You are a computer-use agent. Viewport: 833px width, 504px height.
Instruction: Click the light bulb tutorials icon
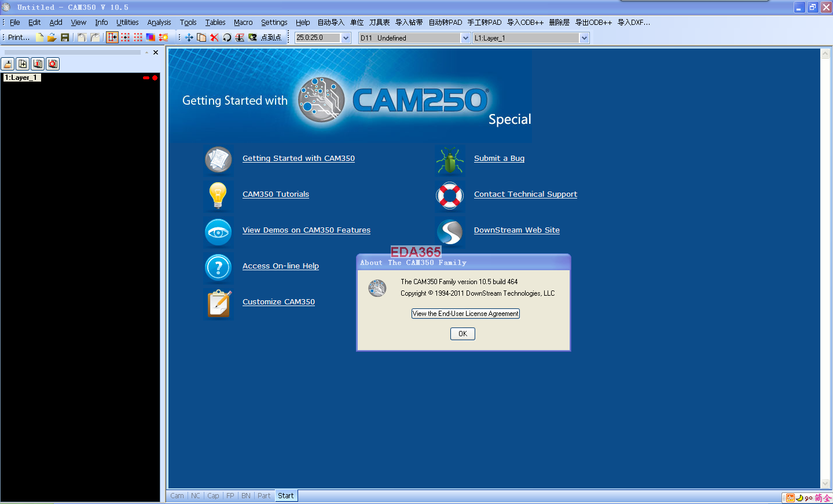(x=218, y=196)
